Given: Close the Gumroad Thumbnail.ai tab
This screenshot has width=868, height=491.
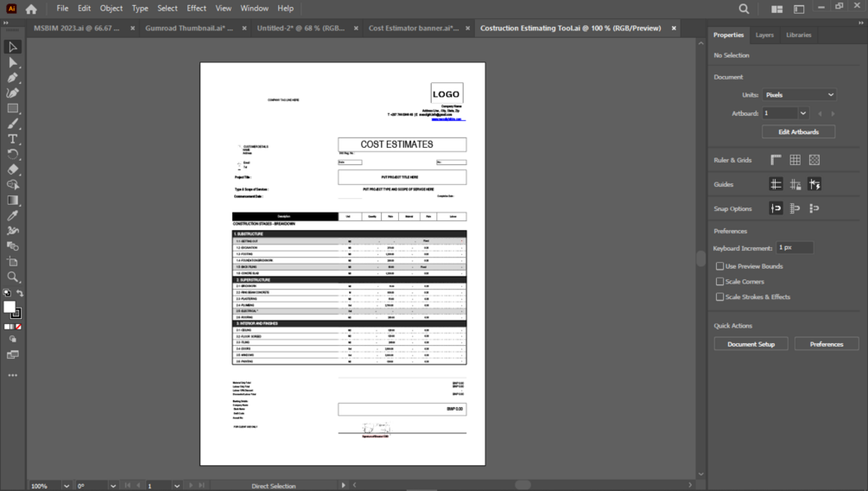Looking at the screenshot, I should coord(244,29).
